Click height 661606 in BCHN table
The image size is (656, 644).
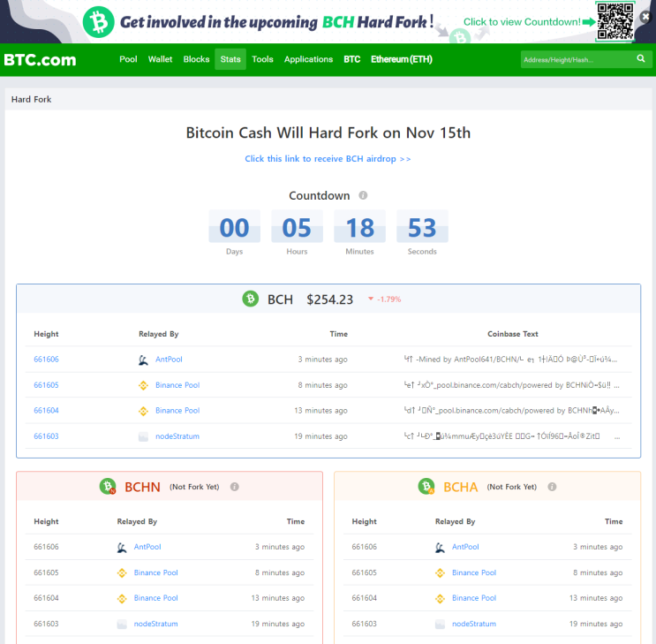(46, 547)
